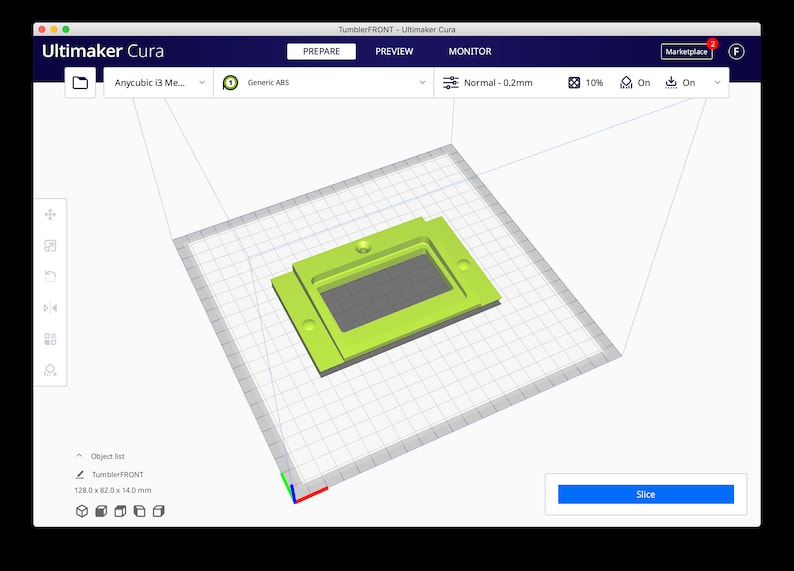This screenshot has width=794, height=571.
Task: Click the Marketplace notification badge
Action: tap(712, 44)
